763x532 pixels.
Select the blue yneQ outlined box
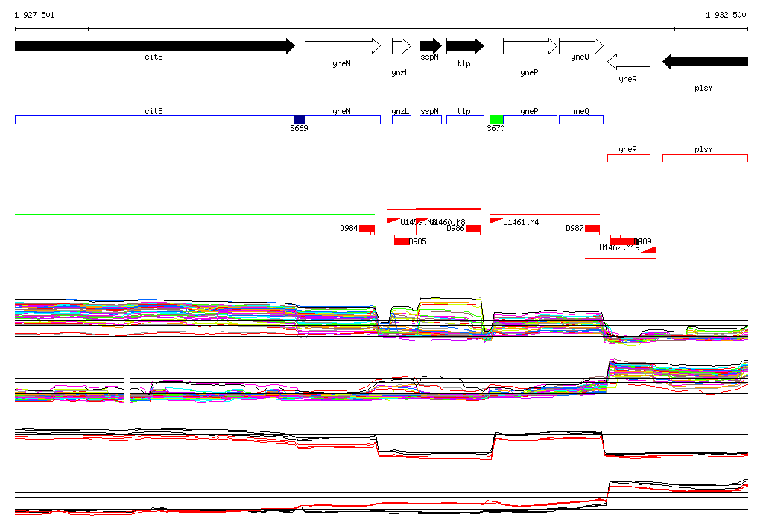(581, 120)
